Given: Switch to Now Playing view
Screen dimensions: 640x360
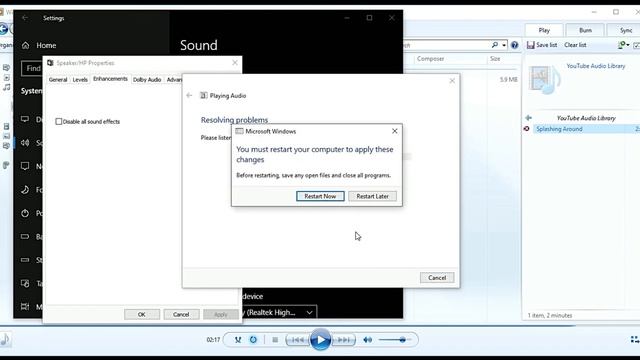Looking at the screenshot, I should (x=635, y=339).
